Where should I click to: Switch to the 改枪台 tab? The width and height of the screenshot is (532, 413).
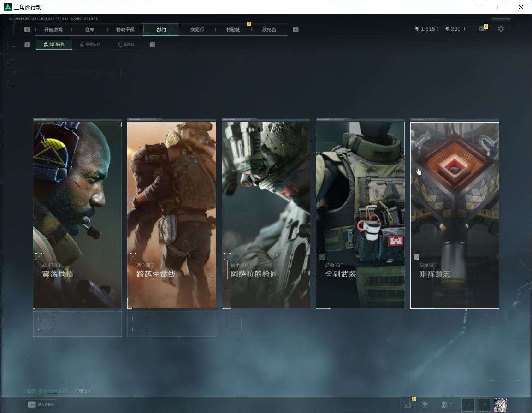click(x=269, y=29)
